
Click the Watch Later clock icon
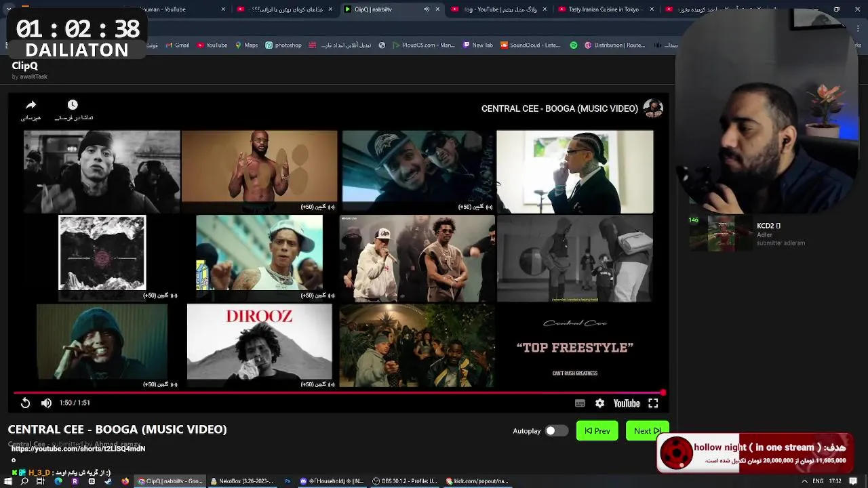73,105
